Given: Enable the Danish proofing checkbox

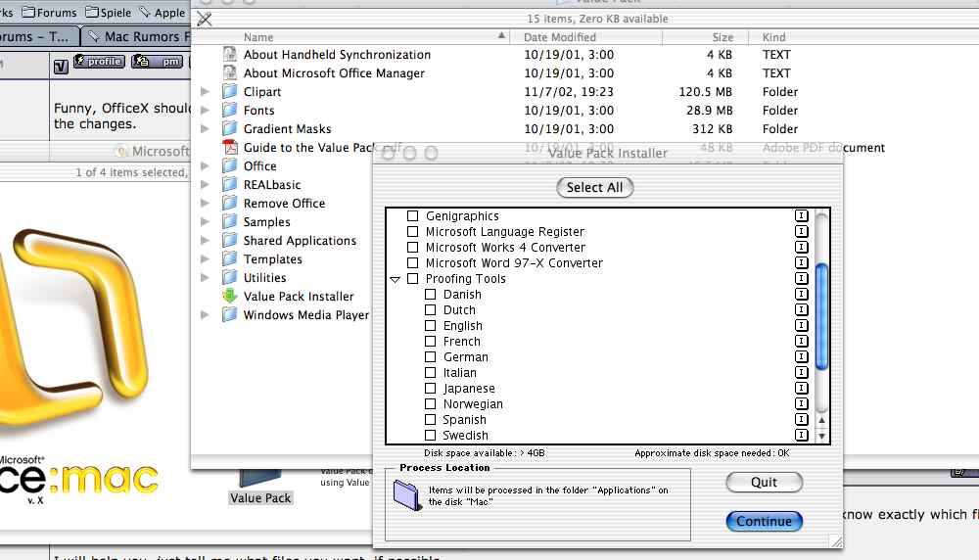Looking at the screenshot, I should click(x=430, y=294).
